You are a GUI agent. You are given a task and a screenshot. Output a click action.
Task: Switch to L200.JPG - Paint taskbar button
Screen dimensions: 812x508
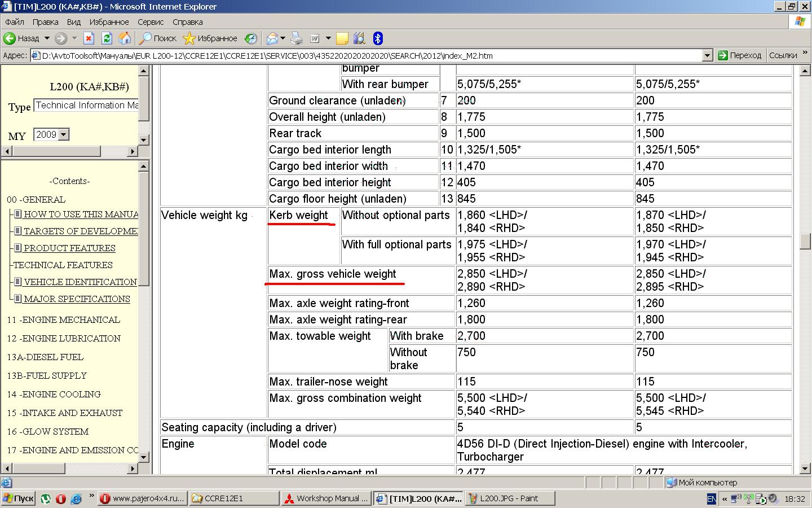[510, 498]
